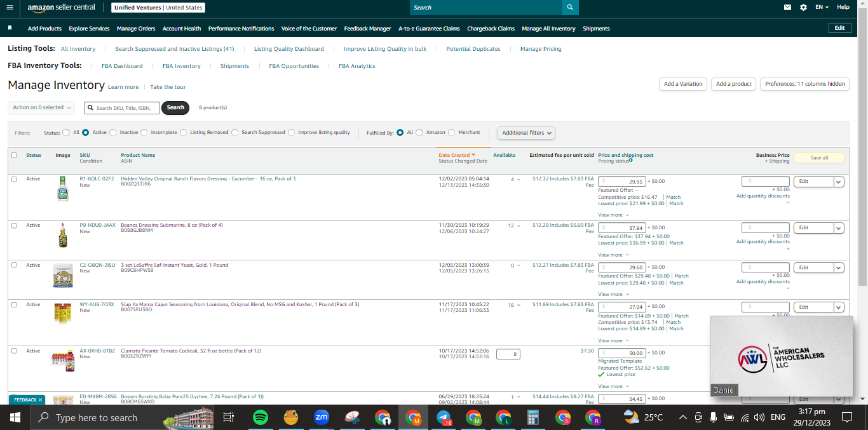Switch to the FBA Dashboard tab
The width and height of the screenshot is (868, 430).
122,66
